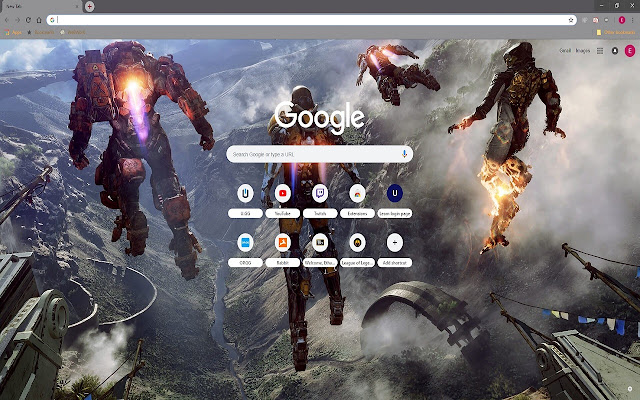Open the Gmail link
Image resolution: width=640 pixels, height=400 pixels.
pyautogui.click(x=565, y=51)
